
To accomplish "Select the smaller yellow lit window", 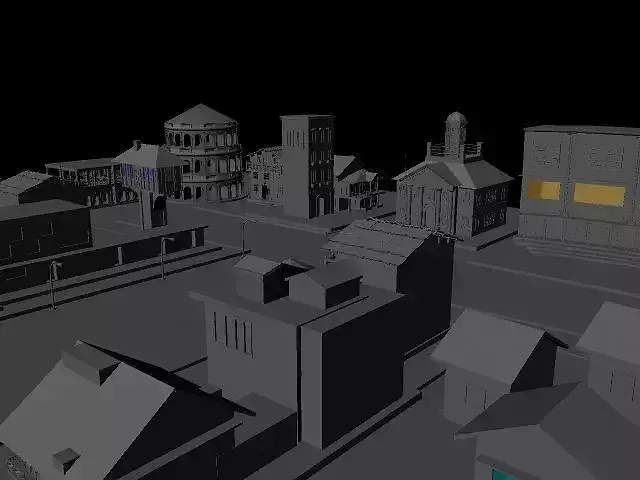I will click(x=544, y=191).
